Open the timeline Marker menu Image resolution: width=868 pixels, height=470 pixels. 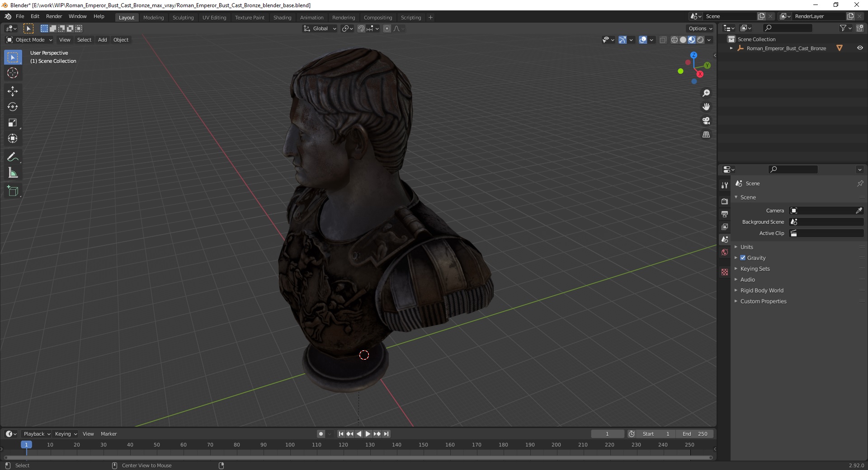point(108,434)
